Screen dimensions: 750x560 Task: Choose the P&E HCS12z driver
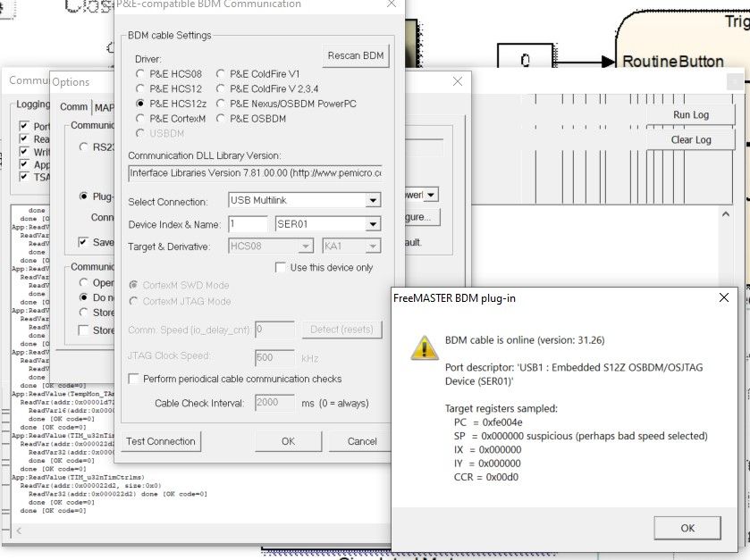click(140, 104)
